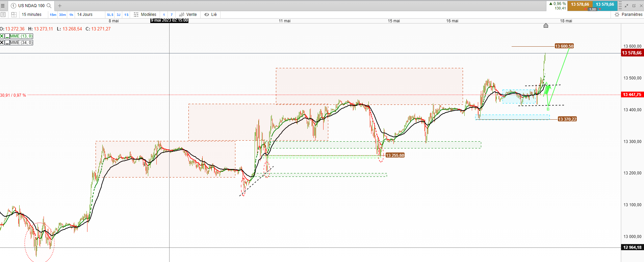Screen dimensions: 644x262
Task: Add a new chart tab with plus icon
Action: [60, 6]
